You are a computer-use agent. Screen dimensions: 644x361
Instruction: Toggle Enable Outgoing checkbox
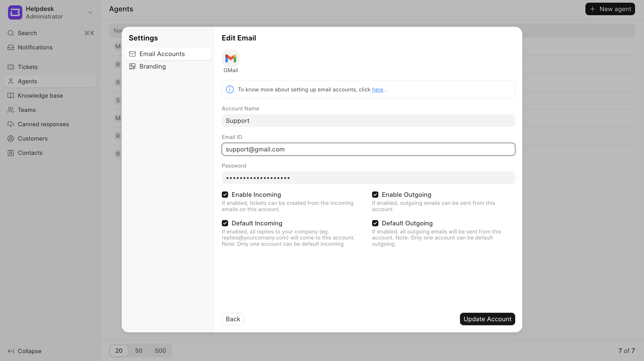(x=375, y=195)
